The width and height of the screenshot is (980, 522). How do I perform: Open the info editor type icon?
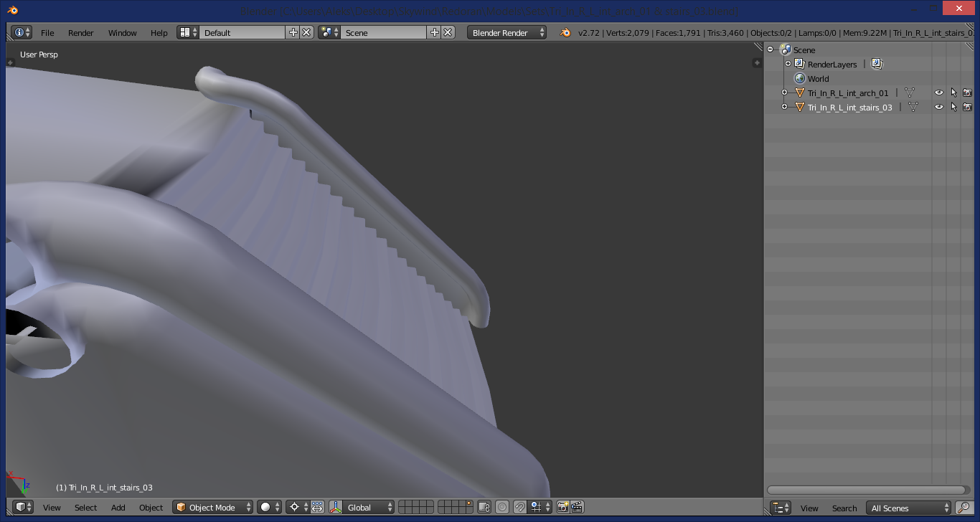(22, 32)
